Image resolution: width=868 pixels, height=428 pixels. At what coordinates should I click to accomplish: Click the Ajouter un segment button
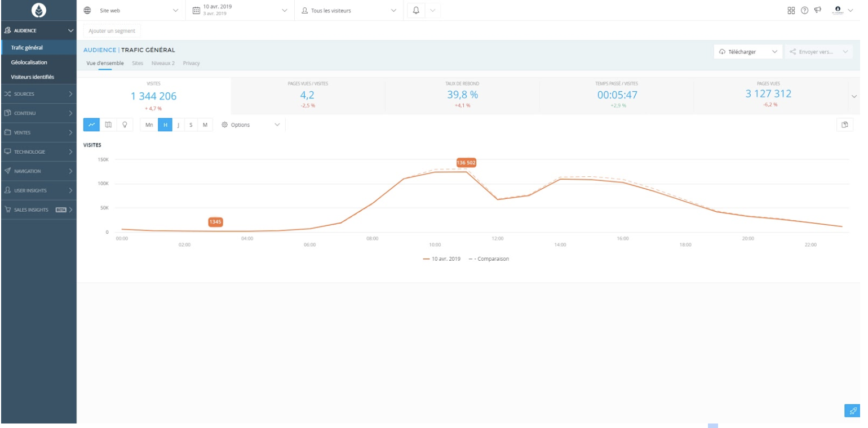pyautogui.click(x=112, y=30)
